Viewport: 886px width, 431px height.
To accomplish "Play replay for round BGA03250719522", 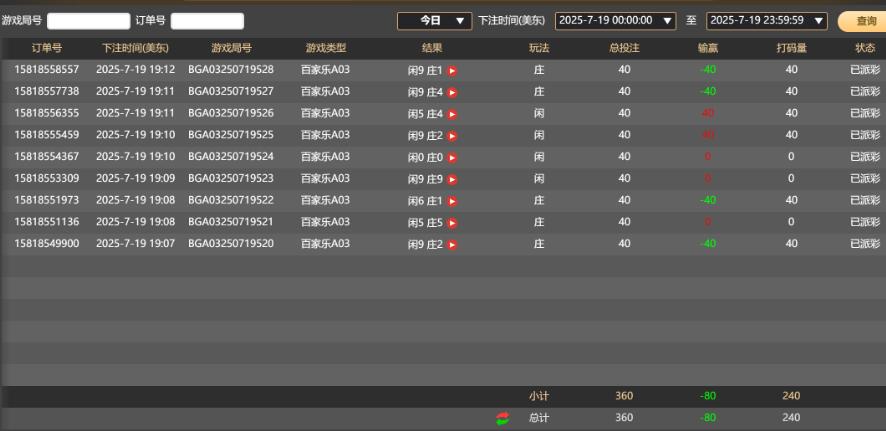I will coord(452,201).
